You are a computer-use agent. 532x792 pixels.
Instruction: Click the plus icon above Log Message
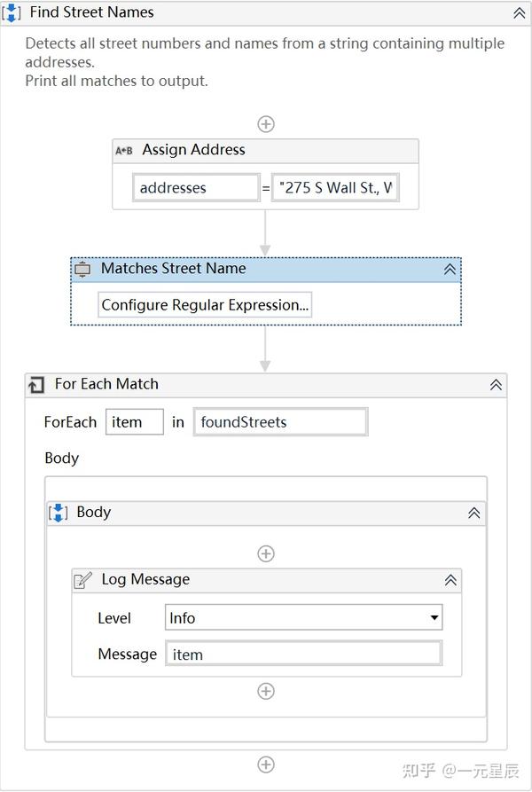(265, 553)
